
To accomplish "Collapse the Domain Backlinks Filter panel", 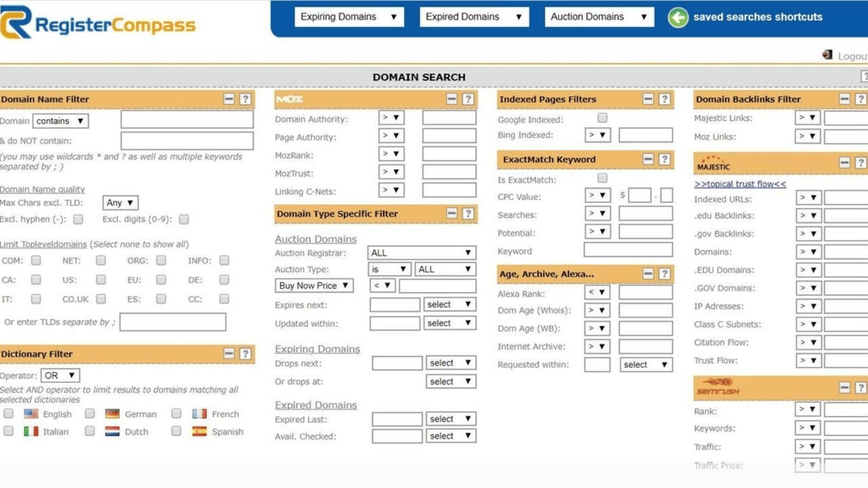I will point(844,99).
